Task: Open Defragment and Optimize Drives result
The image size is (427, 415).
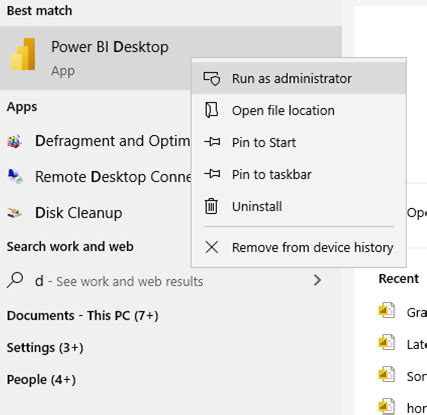Action: tap(96, 141)
